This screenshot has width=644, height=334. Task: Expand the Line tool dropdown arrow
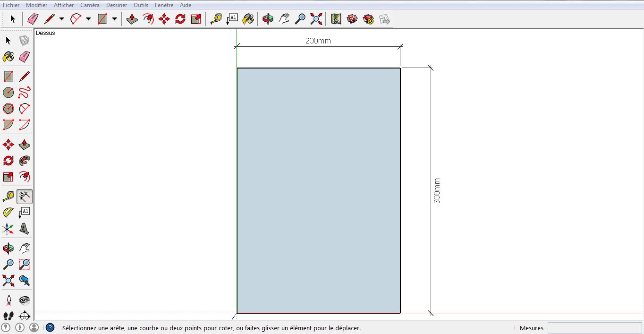click(62, 19)
